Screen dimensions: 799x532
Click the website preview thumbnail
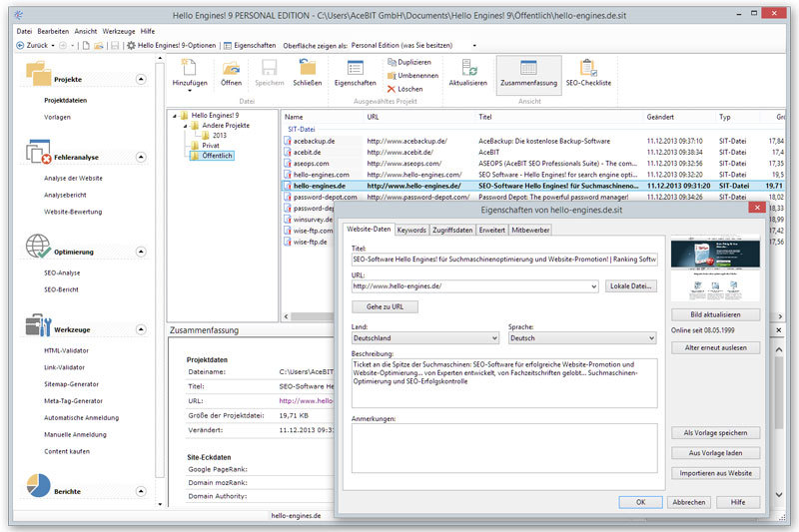[x=715, y=269]
